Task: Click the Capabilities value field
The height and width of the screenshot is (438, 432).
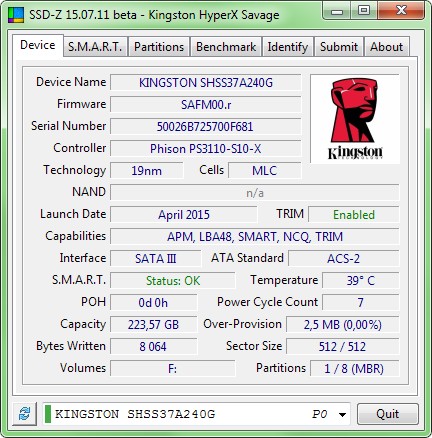Action: tap(255, 237)
